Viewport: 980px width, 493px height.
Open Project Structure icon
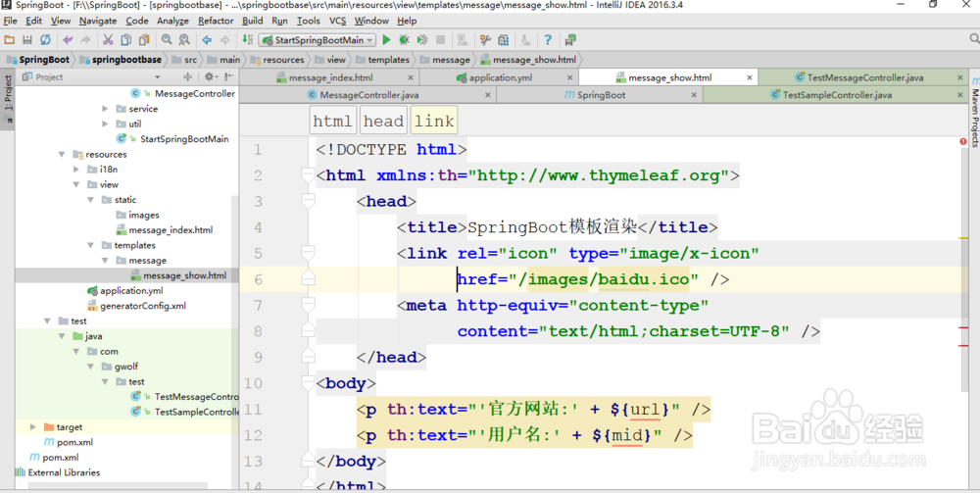pos(503,40)
